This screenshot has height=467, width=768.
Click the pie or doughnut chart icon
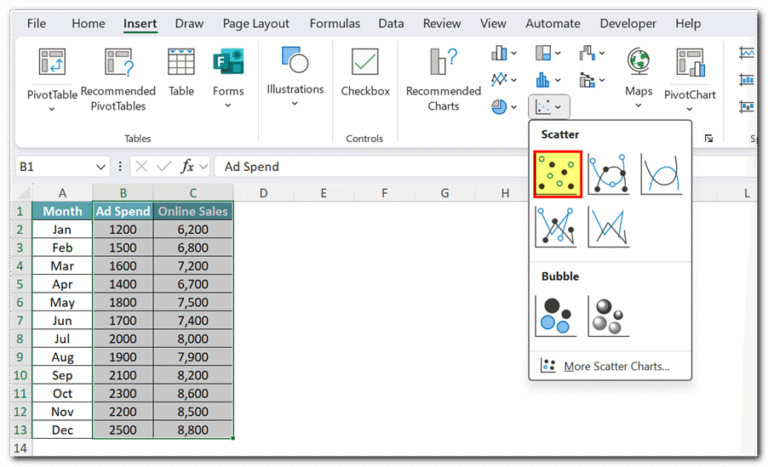click(x=499, y=106)
